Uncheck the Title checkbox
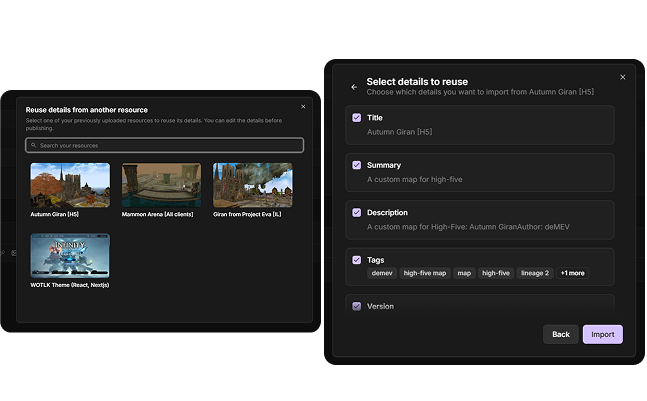 [357, 118]
